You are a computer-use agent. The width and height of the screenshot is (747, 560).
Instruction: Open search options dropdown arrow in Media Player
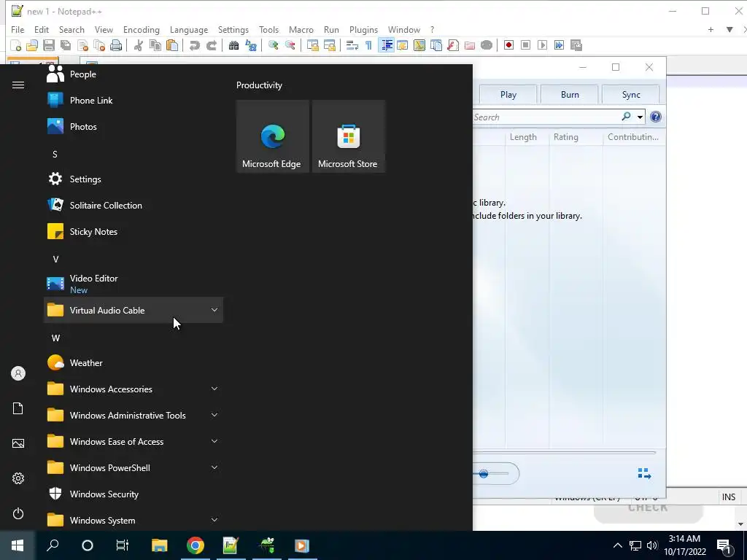click(640, 117)
